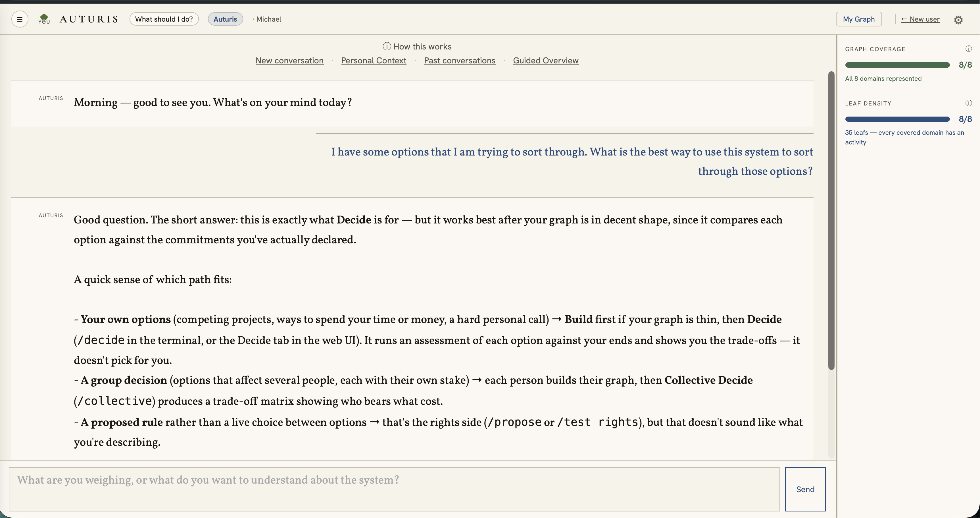Open the My Graph view
Image resolution: width=980 pixels, height=518 pixels.
click(859, 19)
